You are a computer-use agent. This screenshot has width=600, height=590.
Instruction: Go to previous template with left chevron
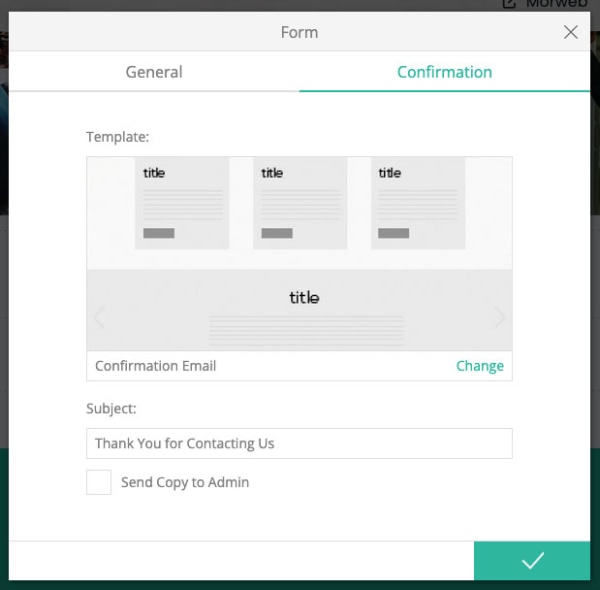(x=99, y=317)
